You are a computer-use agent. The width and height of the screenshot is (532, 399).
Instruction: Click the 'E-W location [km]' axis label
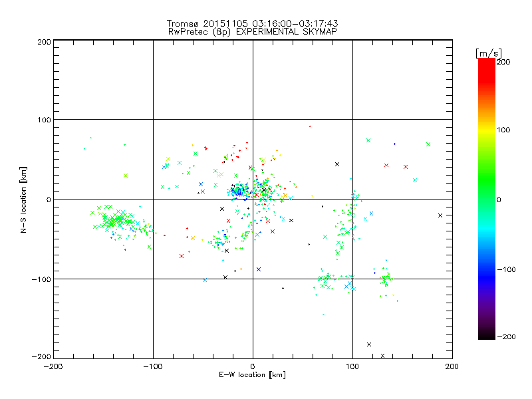click(252, 375)
